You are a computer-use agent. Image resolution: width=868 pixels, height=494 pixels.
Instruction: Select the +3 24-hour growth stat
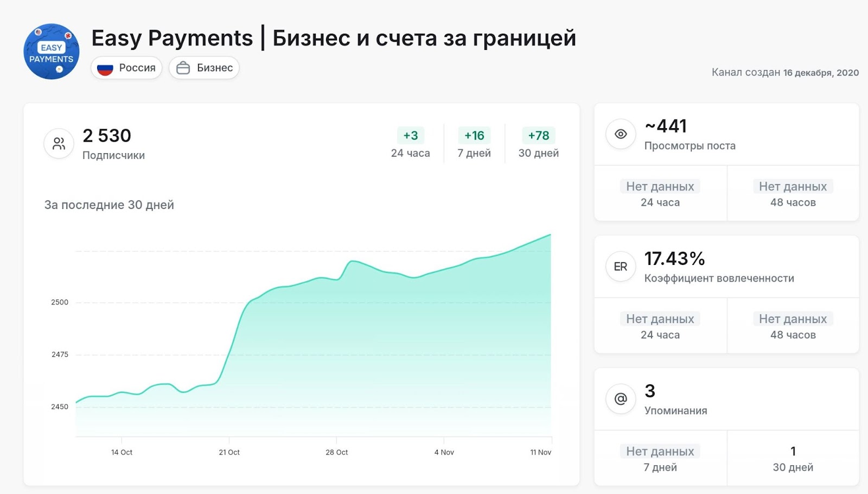coord(411,136)
